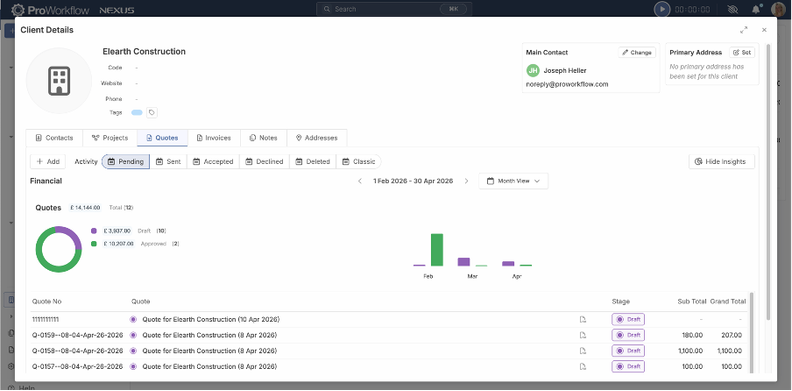792x391 pixels.
Task: Select the Sent activity filter
Action: click(169, 162)
